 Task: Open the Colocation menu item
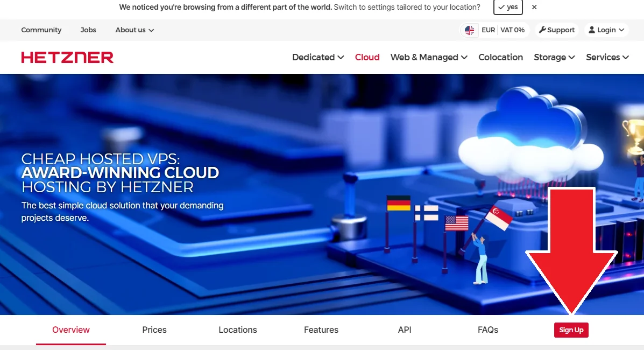pos(501,57)
